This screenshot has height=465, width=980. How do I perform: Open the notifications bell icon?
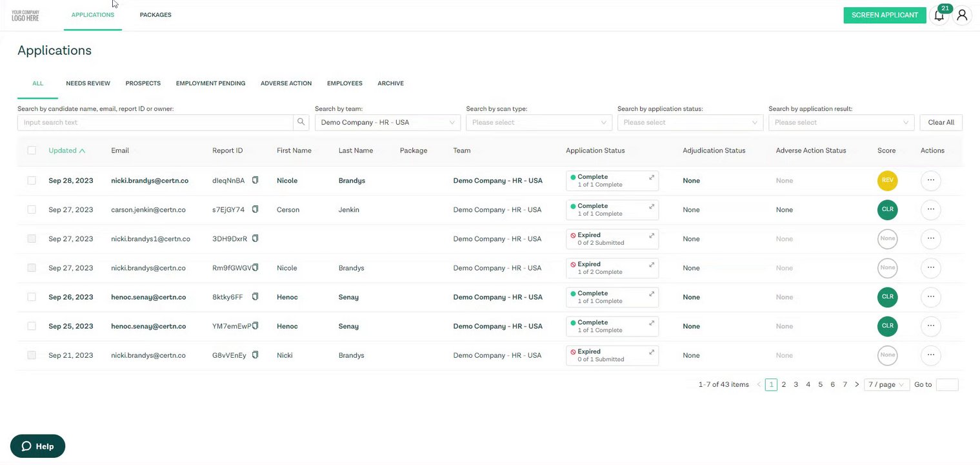coord(939,15)
